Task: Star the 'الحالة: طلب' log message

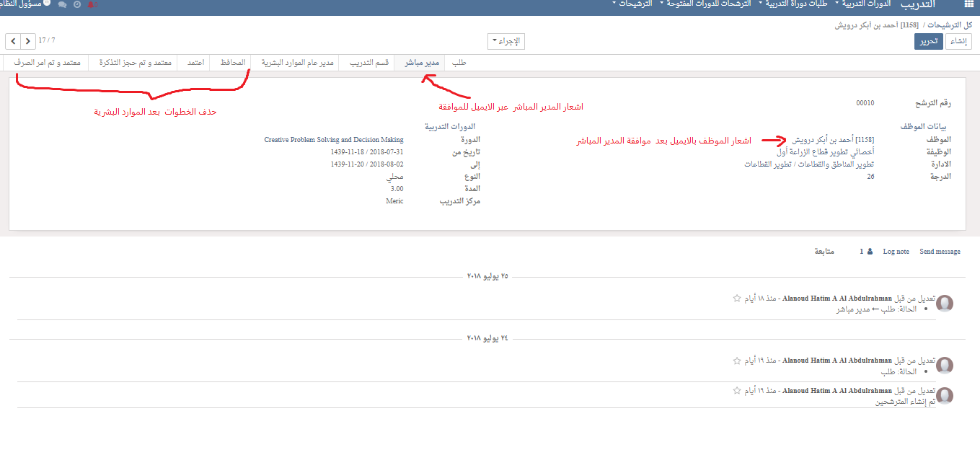Action: tap(737, 361)
